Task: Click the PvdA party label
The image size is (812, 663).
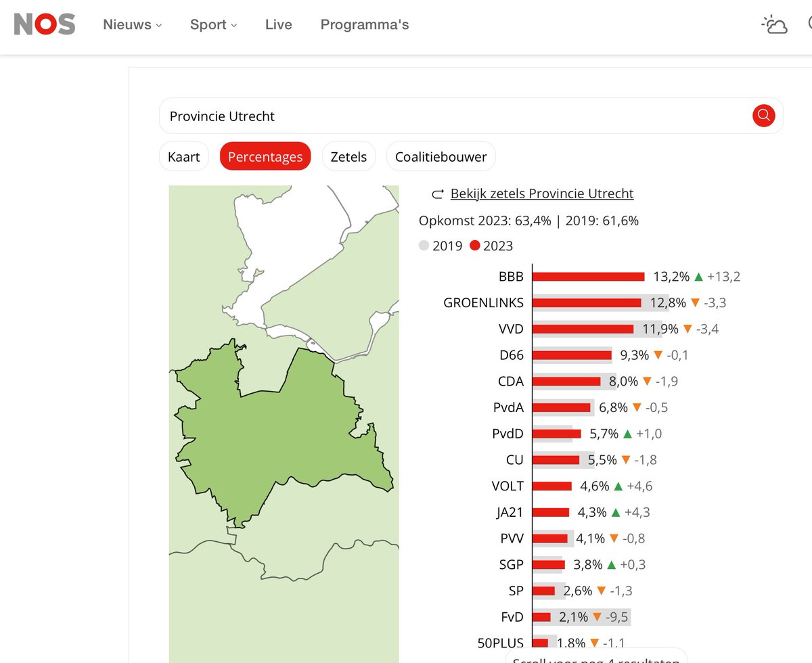Action: point(509,408)
